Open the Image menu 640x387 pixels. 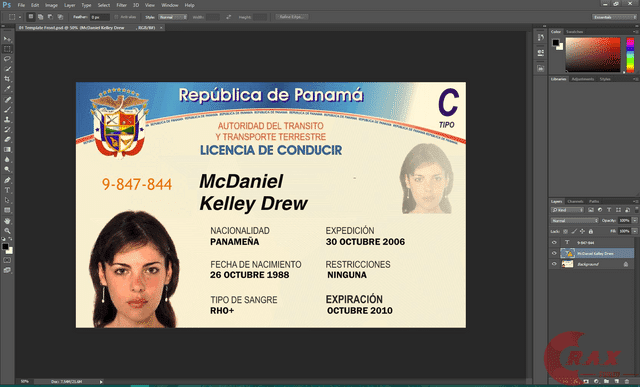click(x=51, y=5)
